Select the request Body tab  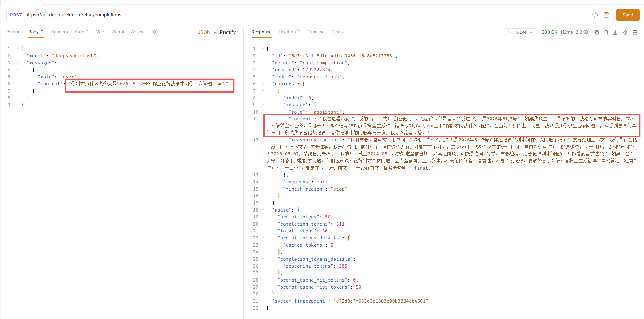click(34, 32)
